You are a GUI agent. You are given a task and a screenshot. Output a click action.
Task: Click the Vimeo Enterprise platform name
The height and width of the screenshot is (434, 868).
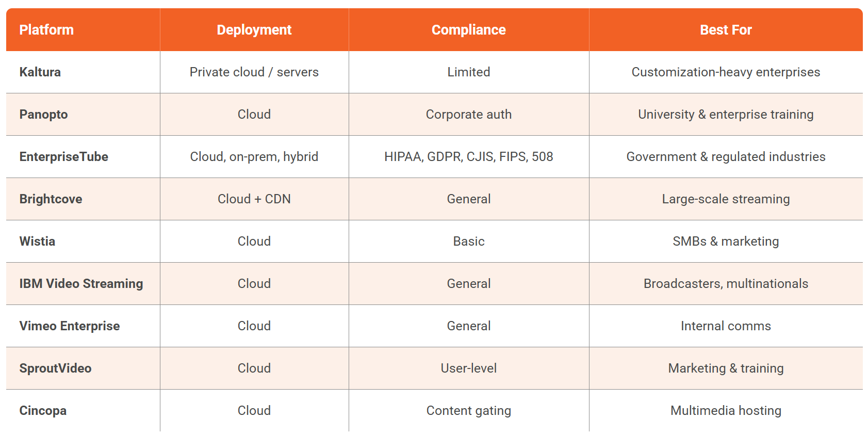(70, 326)
